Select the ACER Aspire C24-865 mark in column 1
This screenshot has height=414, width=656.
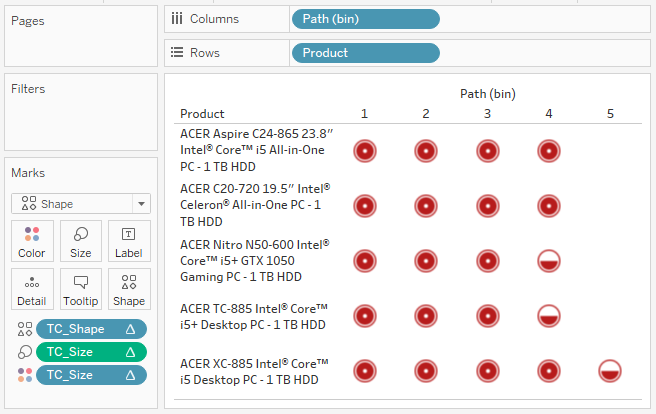point(365,151)
